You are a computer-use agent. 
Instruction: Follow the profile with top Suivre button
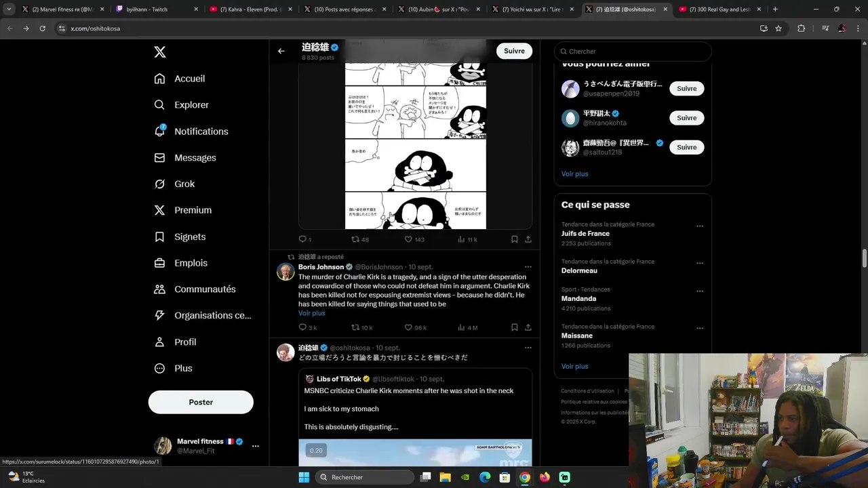[x=514, y=51]
